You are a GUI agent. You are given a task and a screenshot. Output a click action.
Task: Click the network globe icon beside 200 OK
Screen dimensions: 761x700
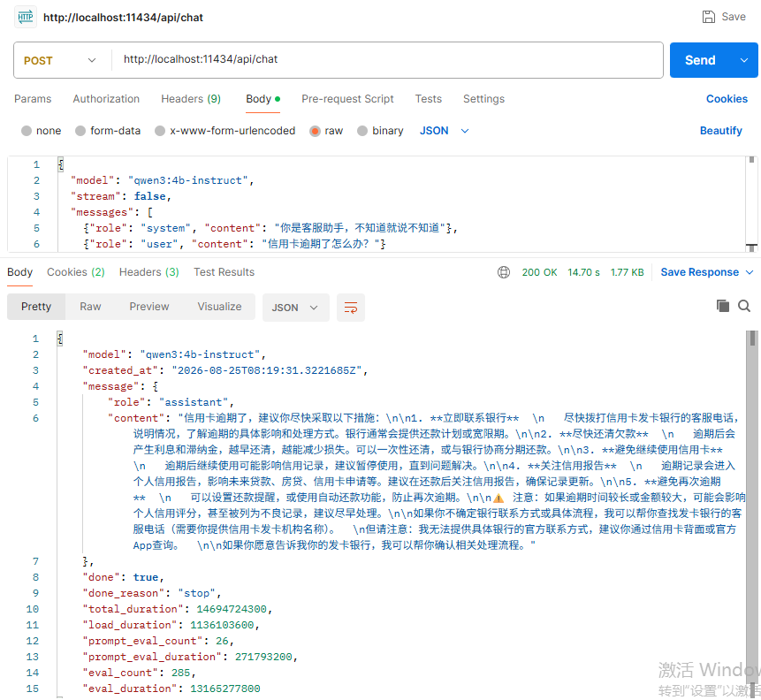click(x=503, y=272)
